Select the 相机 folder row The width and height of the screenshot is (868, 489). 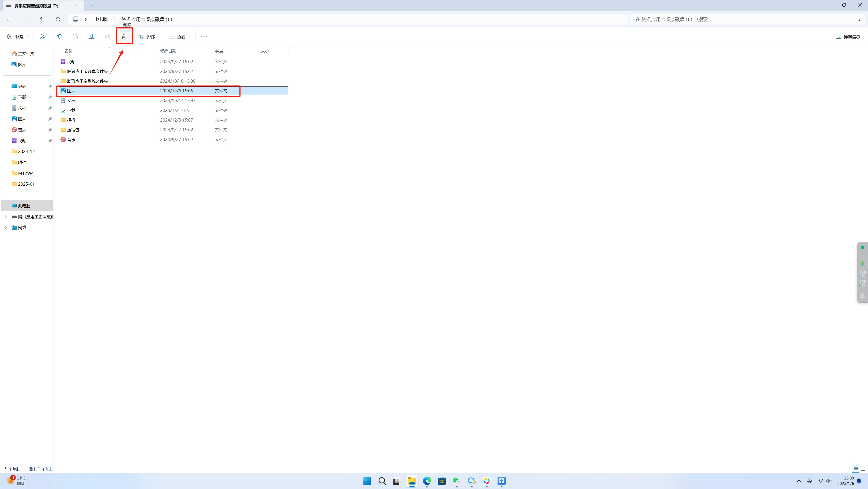pyautogui.click(x=173, y=120)
